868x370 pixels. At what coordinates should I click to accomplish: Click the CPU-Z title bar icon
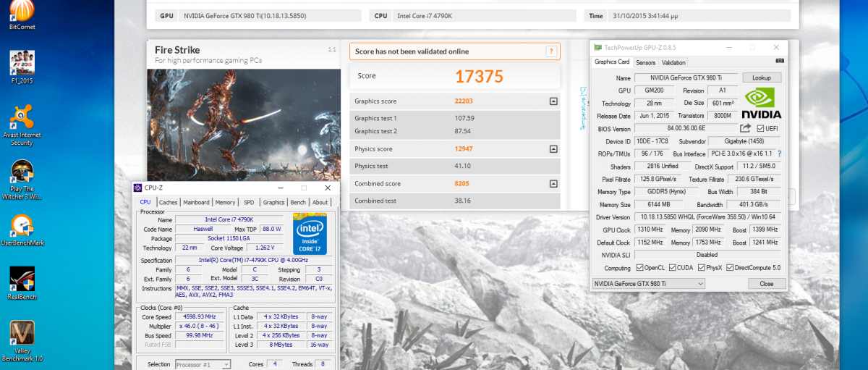(x=138, y=188)
